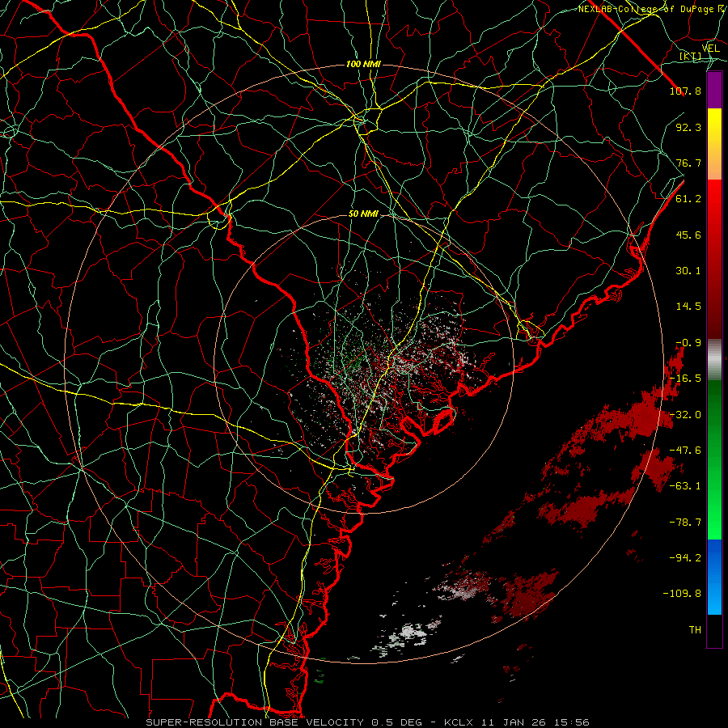Viewport: 728px width, 728px height.
Task: Click the -63.1 scale value
Action: coord(685,486)
